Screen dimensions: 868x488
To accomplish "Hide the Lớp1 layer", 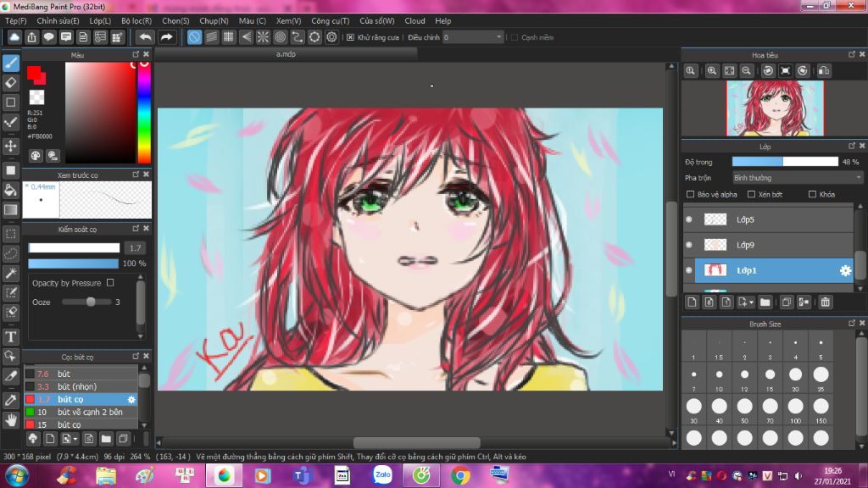I will click(689, 270).
